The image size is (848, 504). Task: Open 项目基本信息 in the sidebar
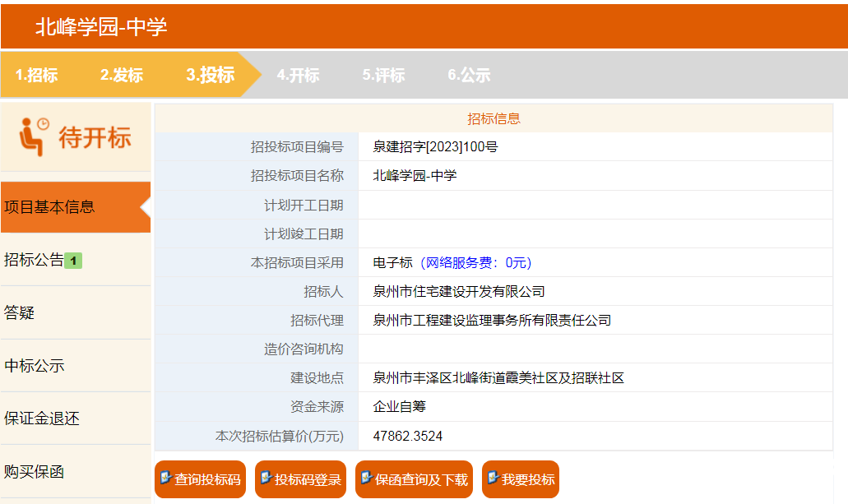pyautogui.click(x=76, y=207)
